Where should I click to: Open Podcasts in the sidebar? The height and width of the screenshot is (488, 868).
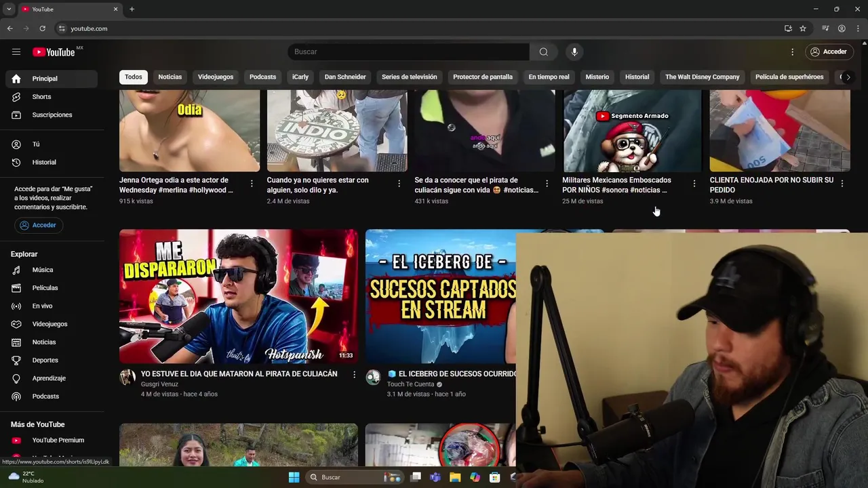coord(52,396)
